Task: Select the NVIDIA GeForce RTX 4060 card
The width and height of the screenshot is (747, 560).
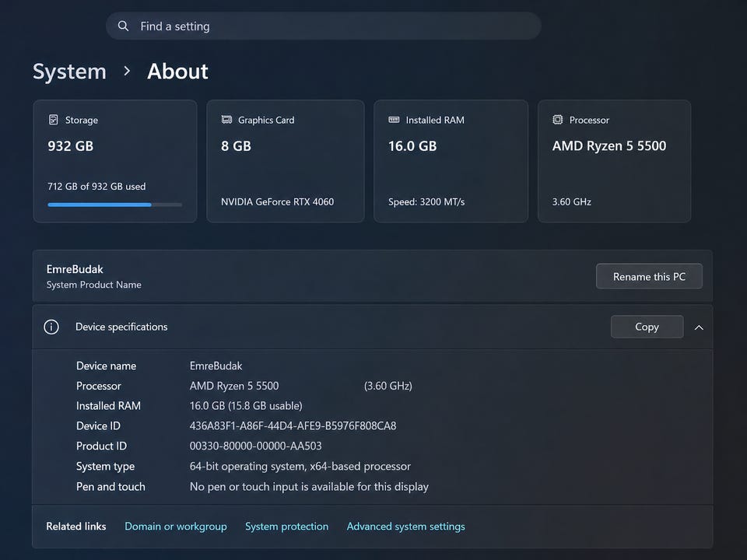Action: [x=285, y=161]
